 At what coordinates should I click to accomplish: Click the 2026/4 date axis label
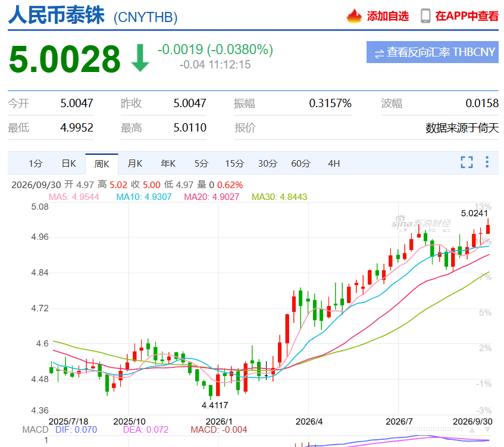click(309, 421)
